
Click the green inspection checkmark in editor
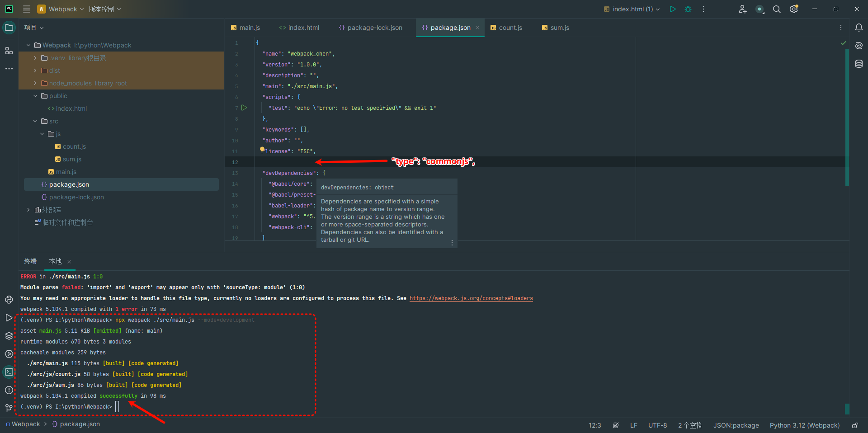pos(843,43)
